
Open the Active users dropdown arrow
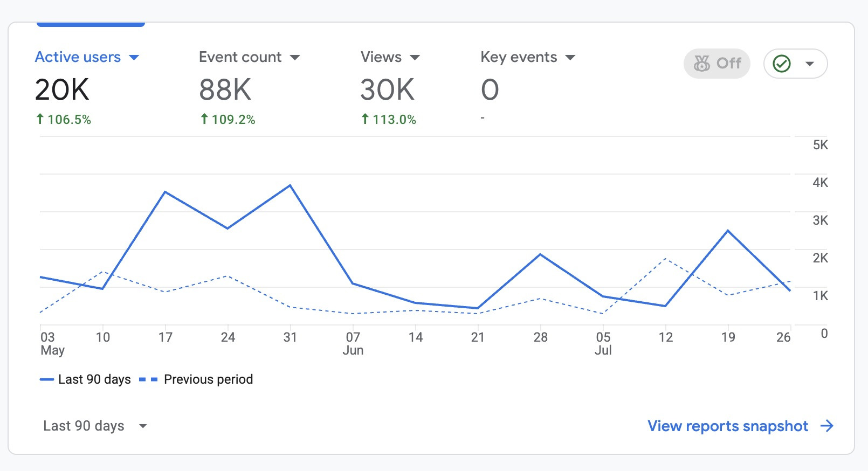click(x=134, y=58)
